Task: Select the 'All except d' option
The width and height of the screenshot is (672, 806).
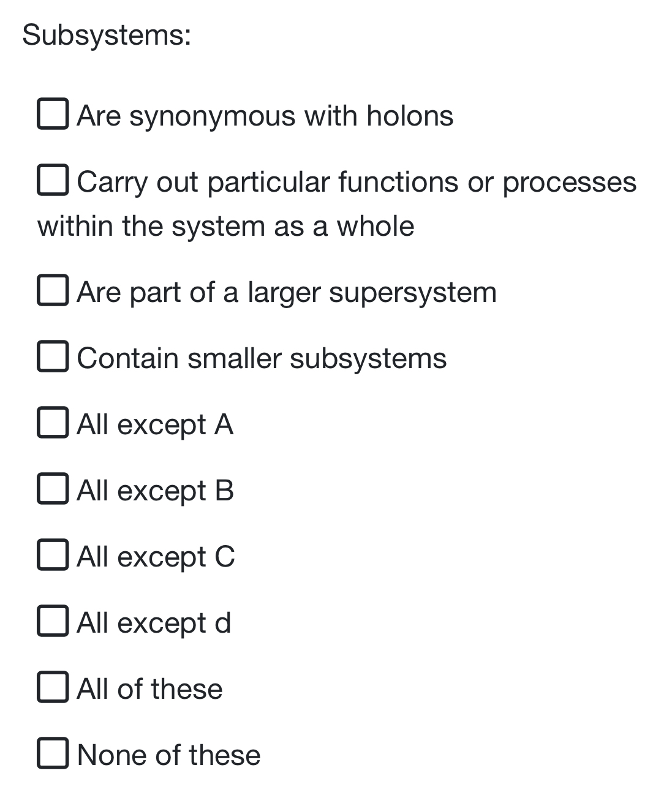Action: tap(53, 622)
